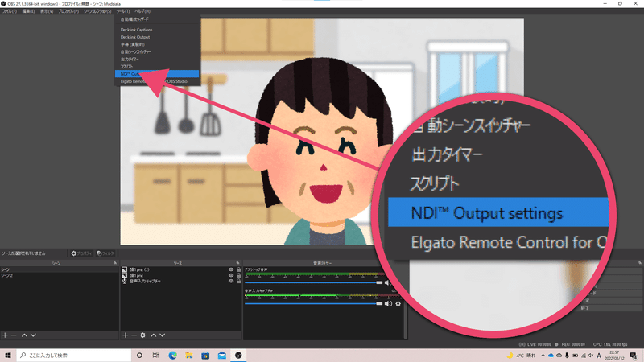Open source properties gear icon

[x=143, y=335]
